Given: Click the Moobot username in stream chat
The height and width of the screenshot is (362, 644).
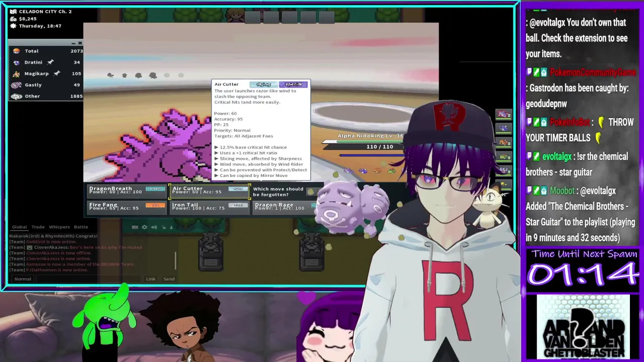Looking at the screenshot, I should tap(562, 191).
